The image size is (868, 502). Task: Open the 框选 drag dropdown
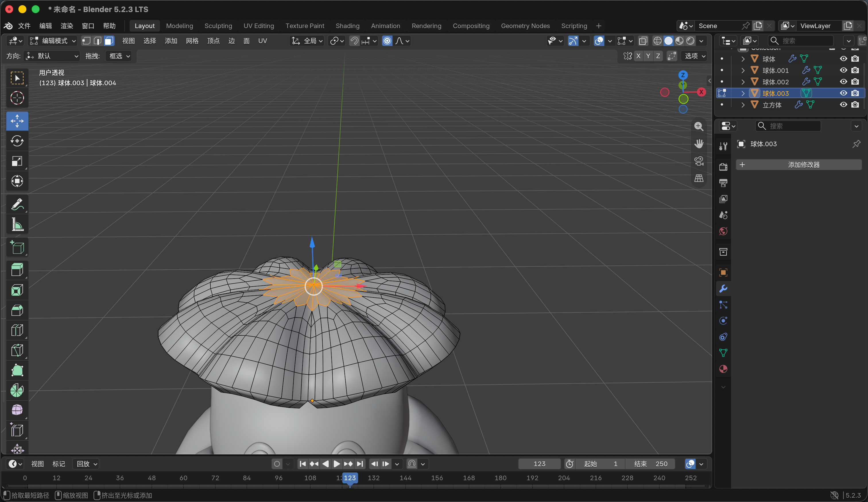tap(119, 56)
